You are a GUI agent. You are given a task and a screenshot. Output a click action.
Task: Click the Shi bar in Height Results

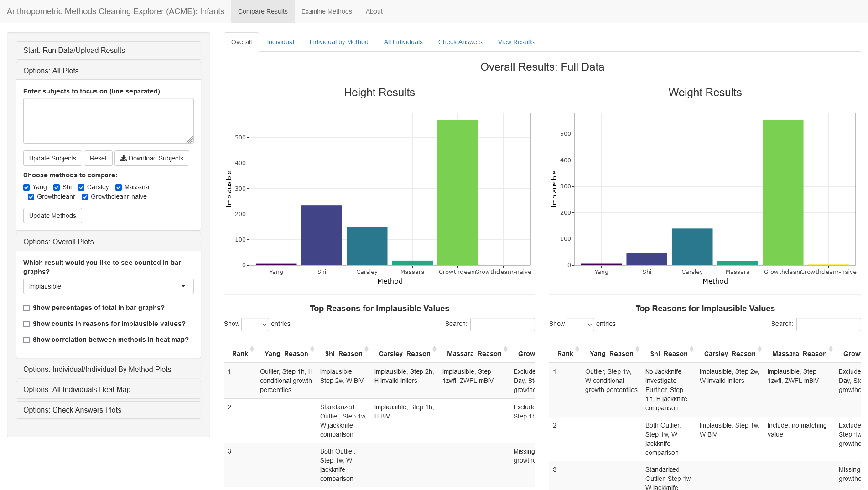coord(322,235)
